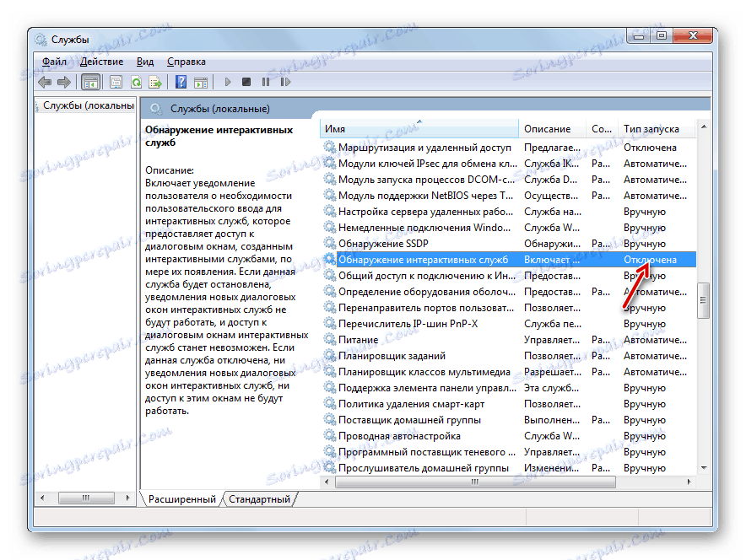The image size is (746, 560).
Task: Click the gear icon beside Обнаружение SSDP
Action: tap(330, 243)
